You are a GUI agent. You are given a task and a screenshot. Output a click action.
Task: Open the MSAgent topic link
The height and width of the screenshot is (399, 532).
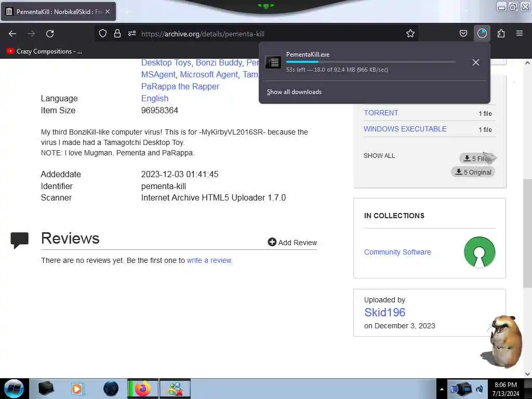coord(158,75)
